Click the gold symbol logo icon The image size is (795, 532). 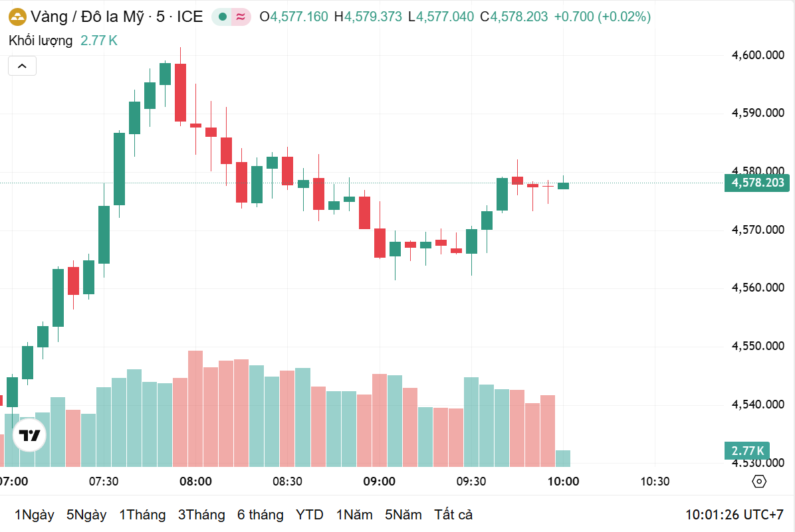click(x=17, y=17)
